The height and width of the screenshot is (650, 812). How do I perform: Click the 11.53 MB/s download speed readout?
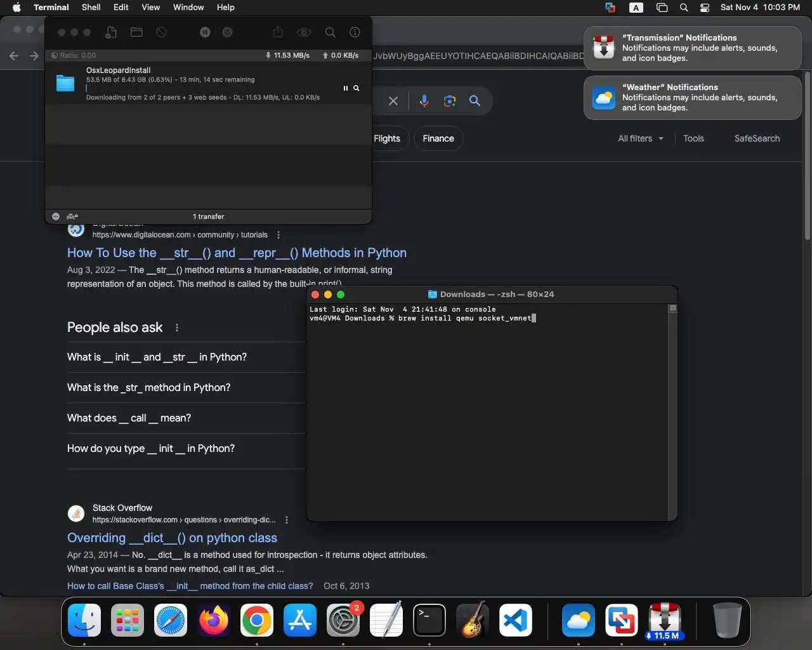287,55
